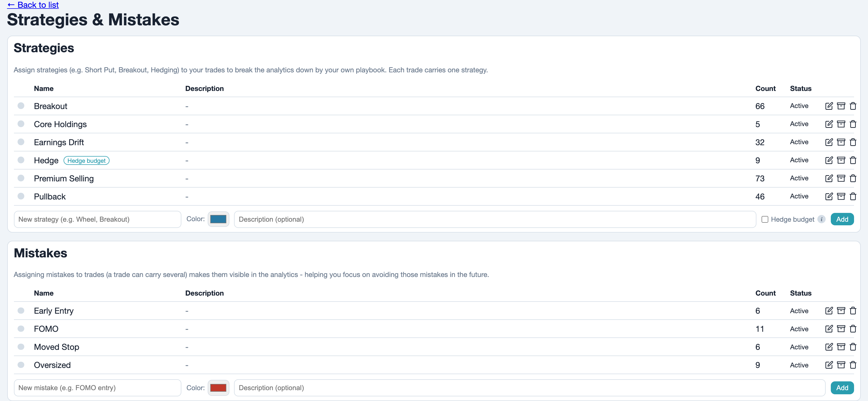Archive the Core Holdings strategy
This screenshot has width=868, height=401.
(841, 124)
